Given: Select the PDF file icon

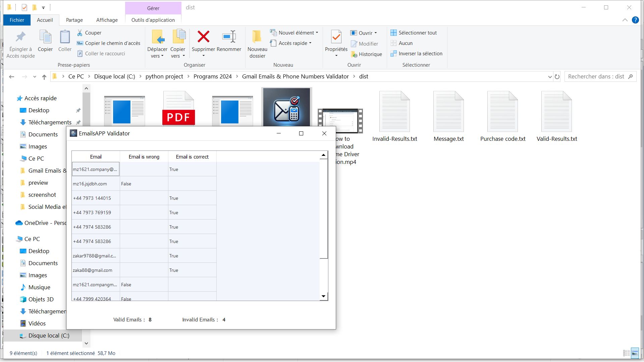Looking at the screenshot, I should [178, 109].
